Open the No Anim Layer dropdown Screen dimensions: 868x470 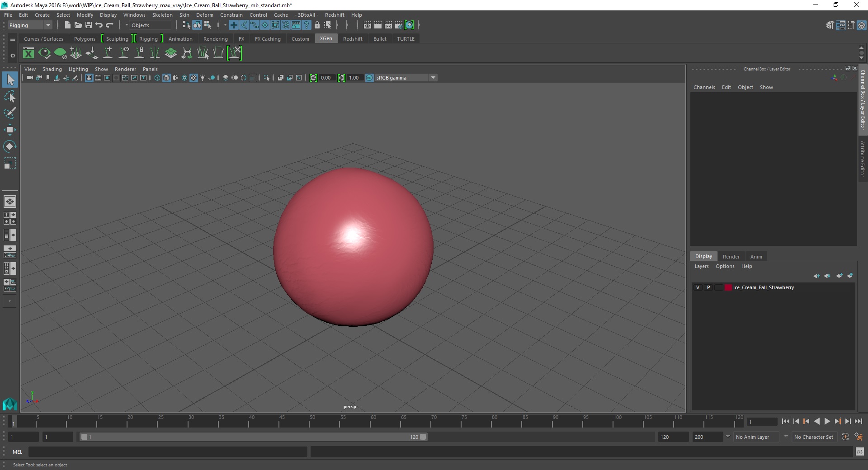pos(756,437)
